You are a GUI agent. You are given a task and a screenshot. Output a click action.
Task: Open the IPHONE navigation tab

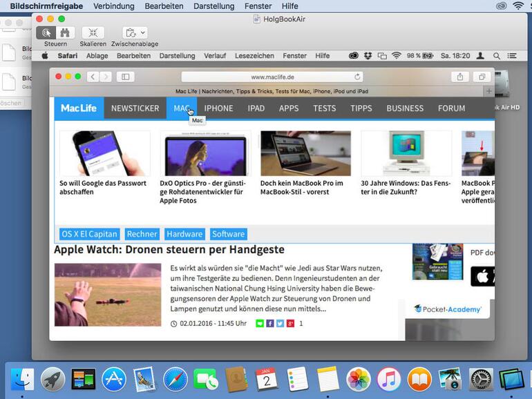[218, 108]
